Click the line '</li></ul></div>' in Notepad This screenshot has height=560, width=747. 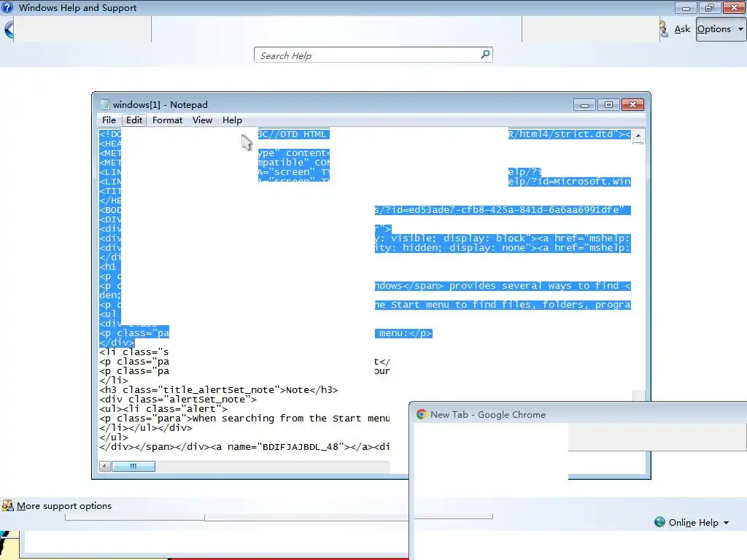coord(146,428)
